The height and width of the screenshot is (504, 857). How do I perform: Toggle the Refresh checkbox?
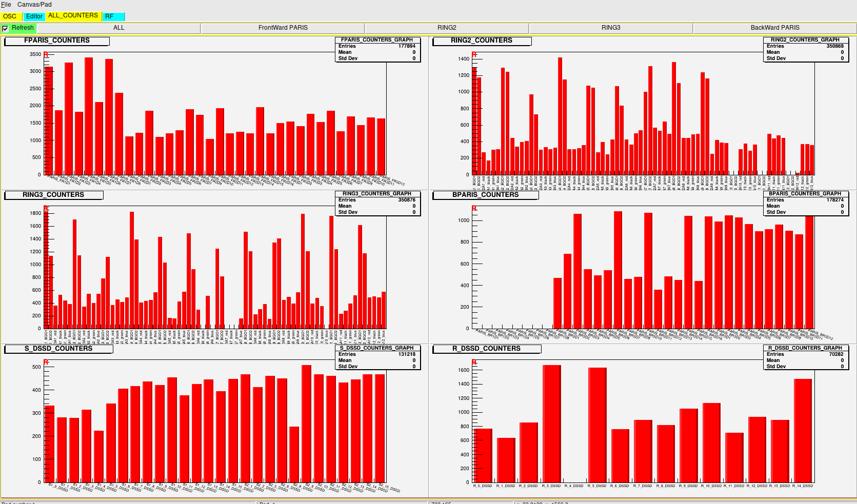pyautogui.click(x=6, y=28)
